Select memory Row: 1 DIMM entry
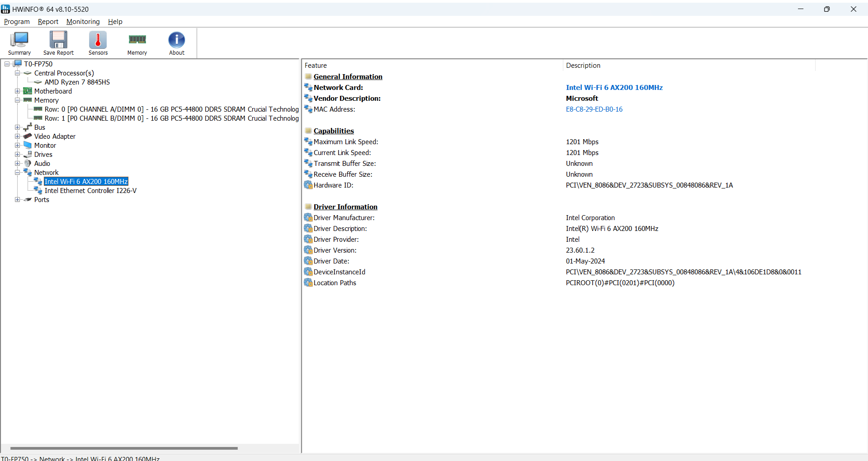The width and height of the screenshot is (868, 461). pos(171,118)
